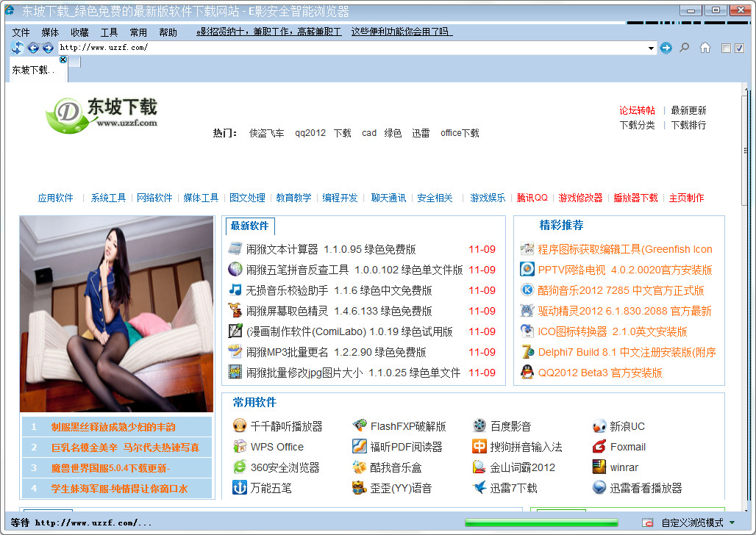Click the ICO图标转换器 icon

(527, 331)
